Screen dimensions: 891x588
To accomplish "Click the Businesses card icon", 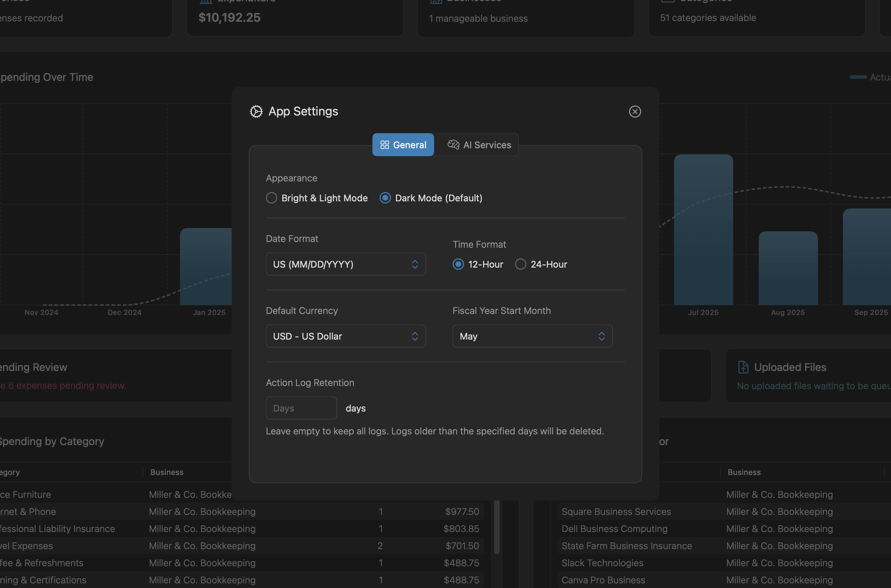I will [436, 2].
